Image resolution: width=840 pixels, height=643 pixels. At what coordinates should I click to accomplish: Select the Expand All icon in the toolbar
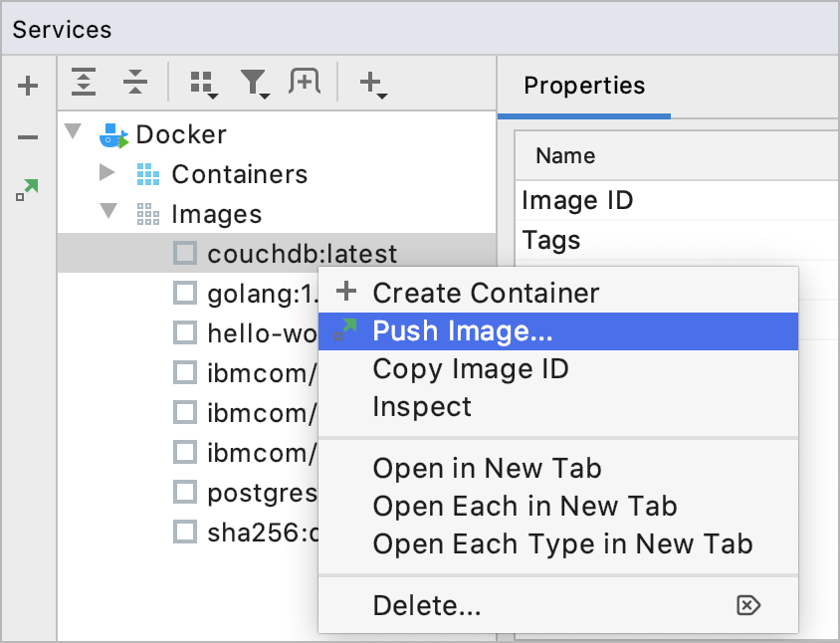coord(85,84)
